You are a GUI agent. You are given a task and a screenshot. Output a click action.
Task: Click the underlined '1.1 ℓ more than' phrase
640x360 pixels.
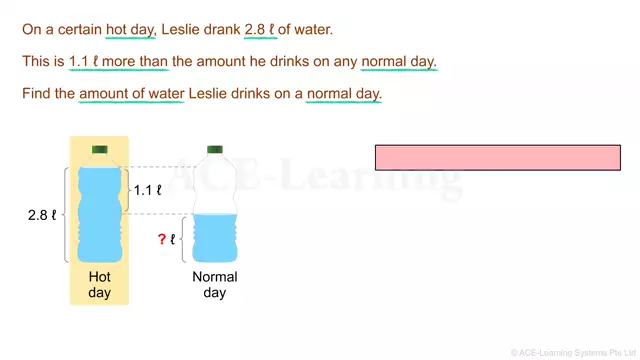tap(118, 62)
